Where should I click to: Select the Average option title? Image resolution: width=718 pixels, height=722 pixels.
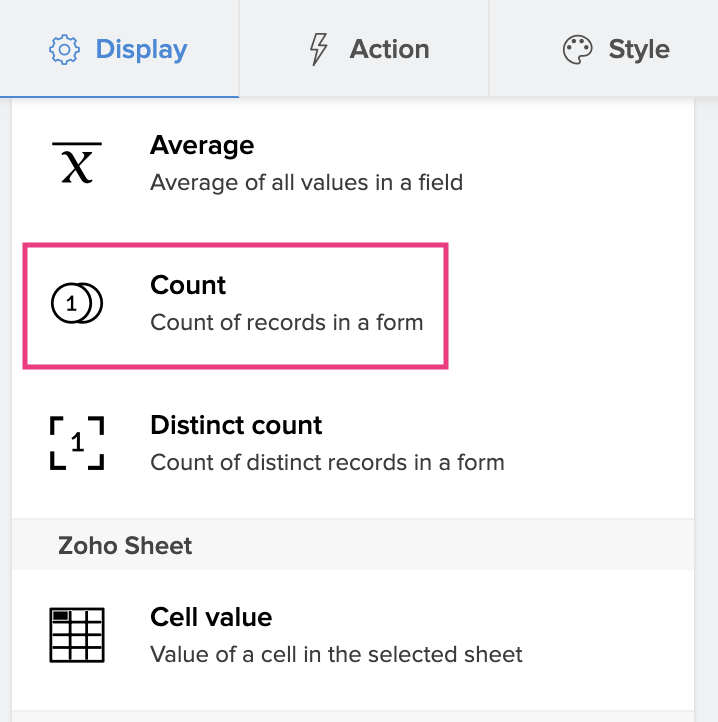[202, 146]
